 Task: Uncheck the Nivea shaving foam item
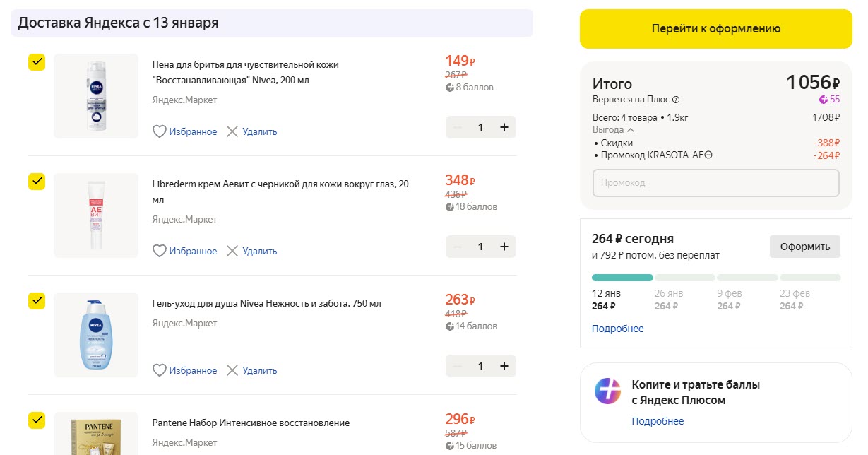point(37,62)
